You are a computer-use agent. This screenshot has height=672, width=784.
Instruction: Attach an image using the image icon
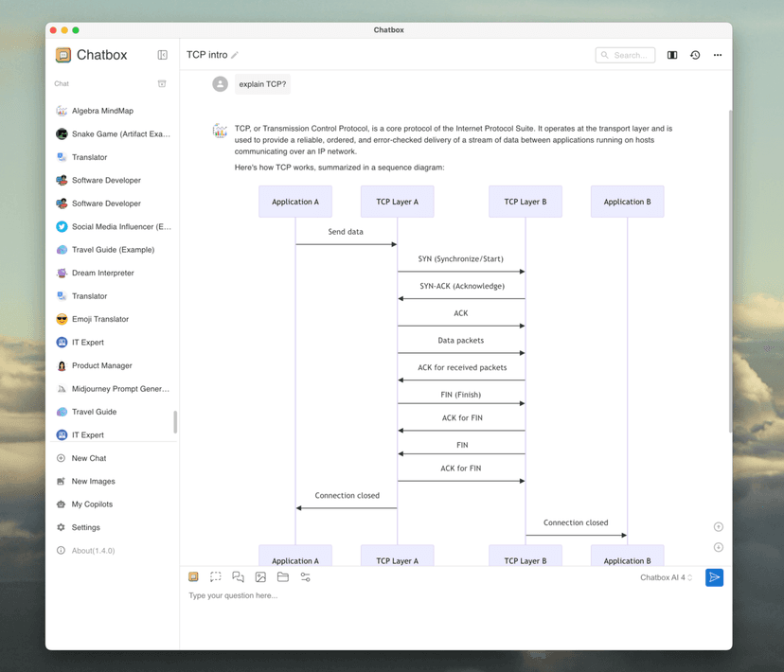pos(260,577)
